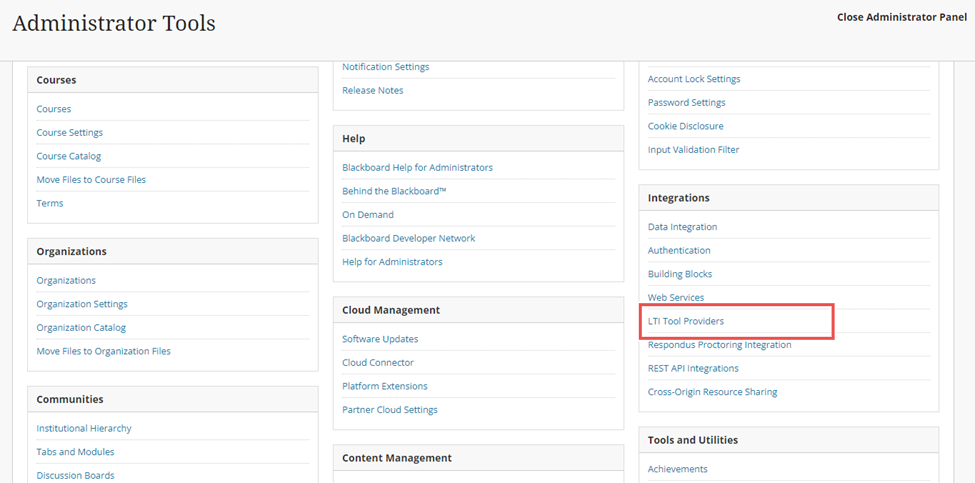Open LTI Tool Providers

click(686, 321)
